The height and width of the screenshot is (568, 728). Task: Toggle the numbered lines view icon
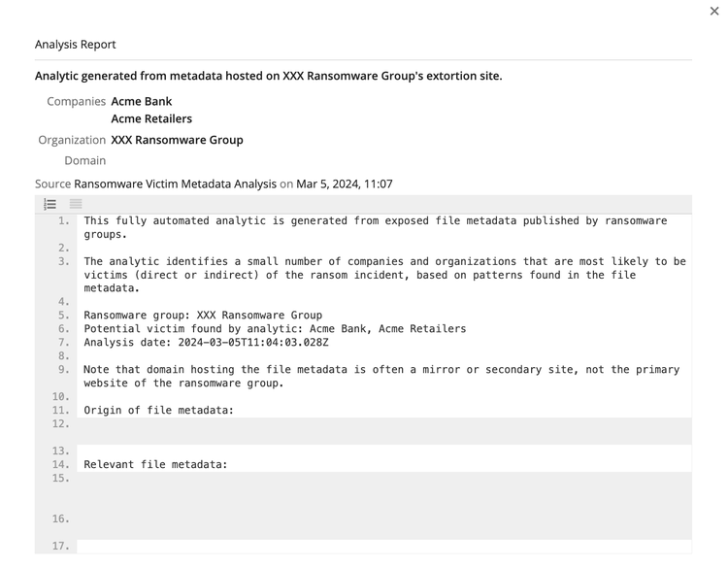click(50, 204)
